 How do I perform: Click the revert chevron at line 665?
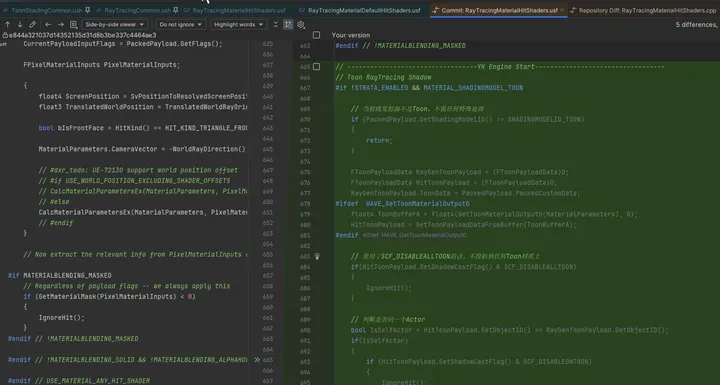click(257, 360)
